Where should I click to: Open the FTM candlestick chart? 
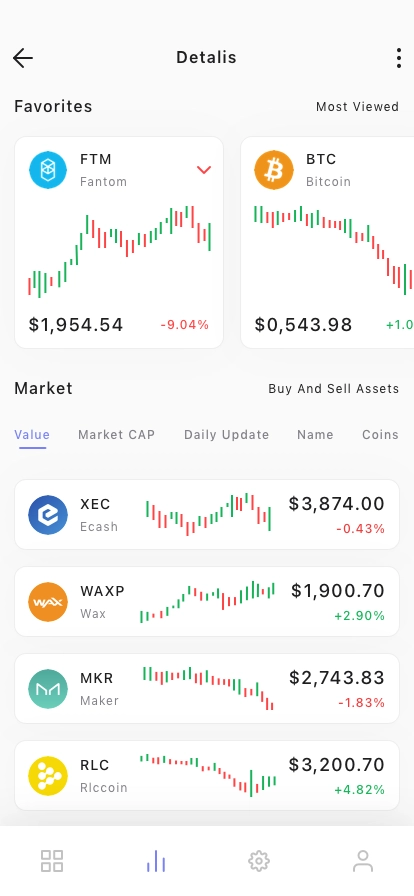[x=120, y=251]
